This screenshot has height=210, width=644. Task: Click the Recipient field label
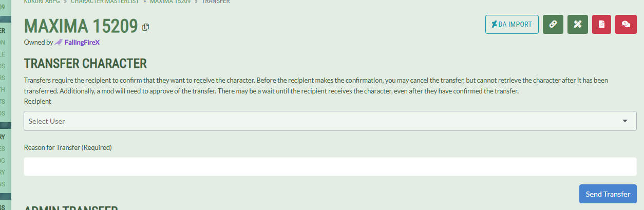point(37,101)
